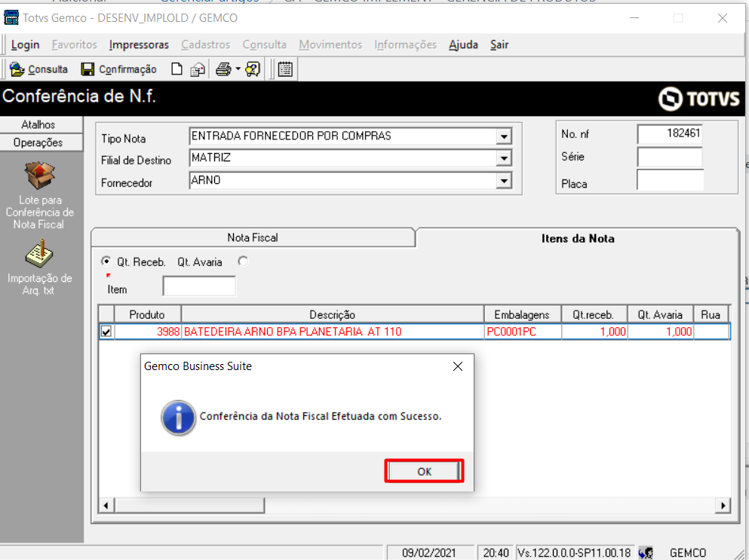Click the Produto column header
Viewport: 749px width, 560px height.
(x=147, y=314)
